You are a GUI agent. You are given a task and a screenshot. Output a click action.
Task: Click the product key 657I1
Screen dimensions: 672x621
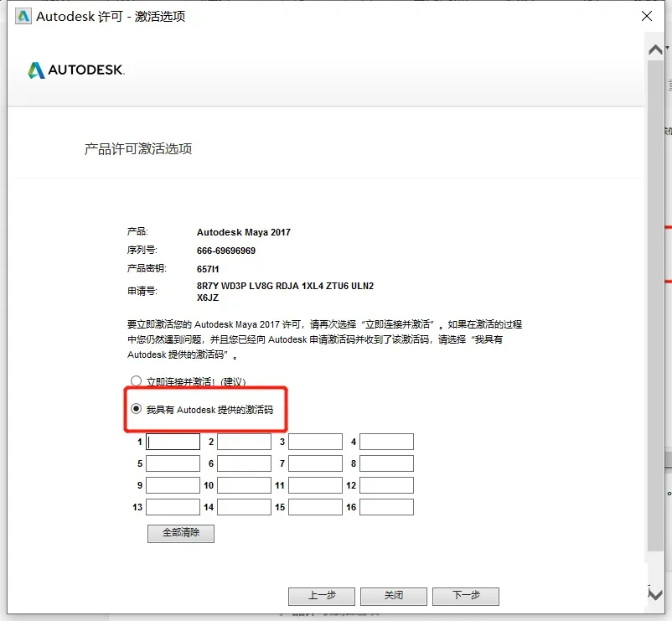click(208, 269)
